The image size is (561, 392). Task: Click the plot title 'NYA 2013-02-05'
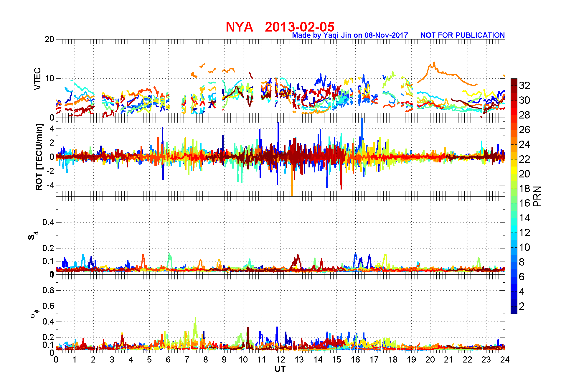pos(280,27)
